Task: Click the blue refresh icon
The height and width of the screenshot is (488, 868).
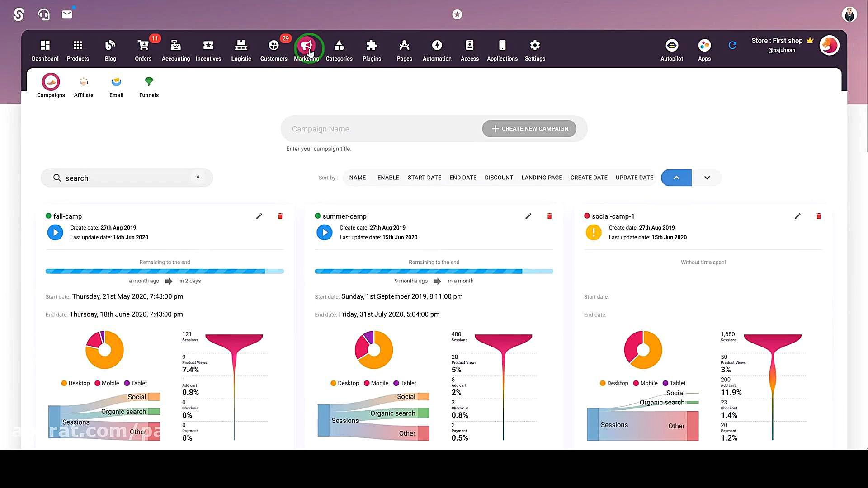Action: [732, 45]
